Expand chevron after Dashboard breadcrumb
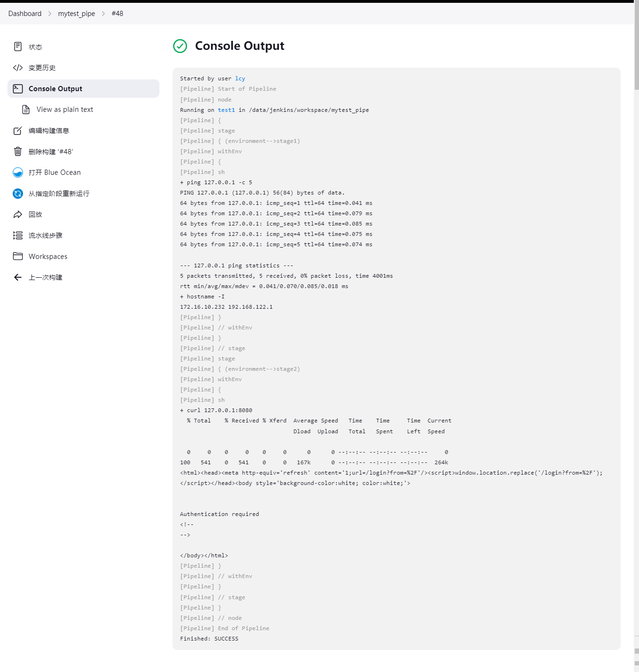The image size is (639, 672). [x=50, y=14]
